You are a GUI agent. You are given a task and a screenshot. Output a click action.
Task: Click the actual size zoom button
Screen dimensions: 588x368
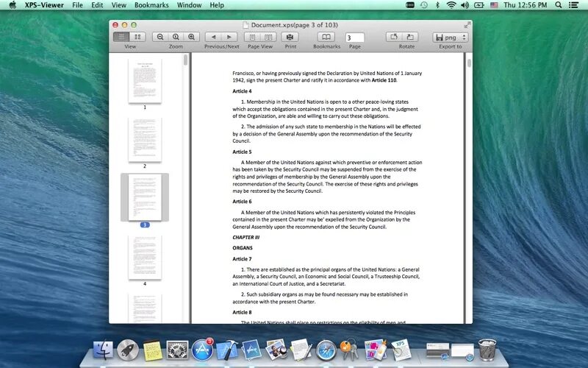tap(176, 37)
